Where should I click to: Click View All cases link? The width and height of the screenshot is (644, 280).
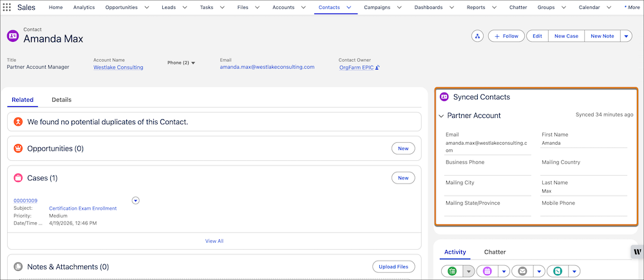[214, 241]
